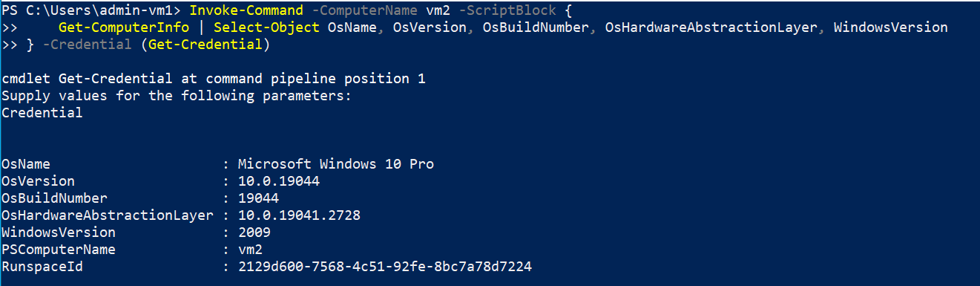Click the RunspaceId GUID value
This screenshot has height=286, width=980.
pos(385,267)
